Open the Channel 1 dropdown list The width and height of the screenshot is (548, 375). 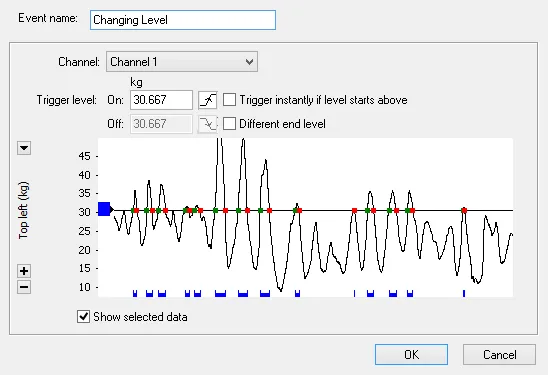pos(182,62)
